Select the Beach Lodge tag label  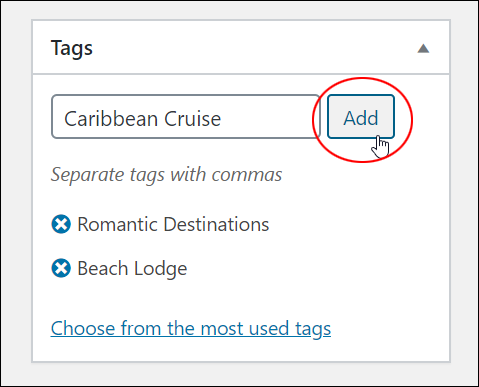(132, 269)
